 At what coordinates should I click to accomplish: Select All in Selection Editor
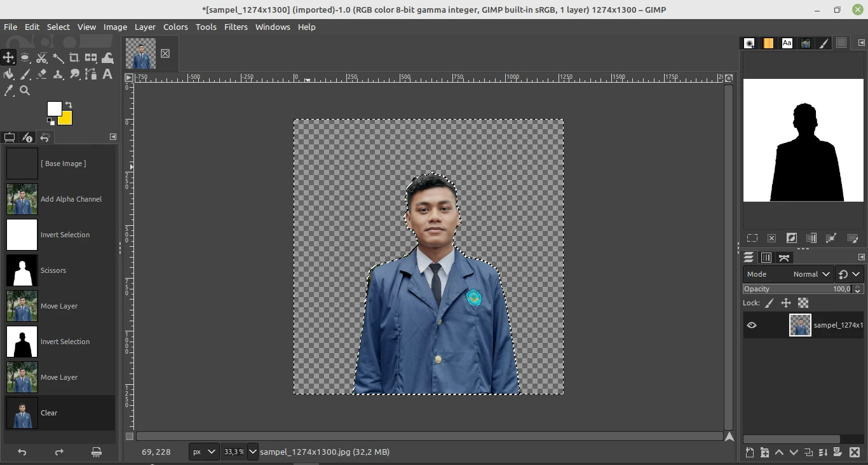click(752, 238)
